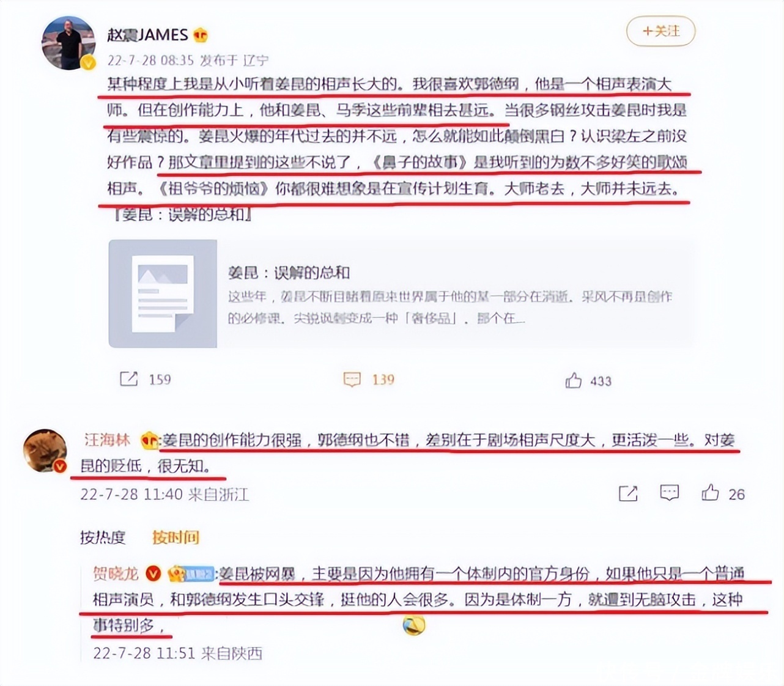The height and width of the screenshot is (686, 784).
Task: Sort comments by 按时间
Action: point(176,537)
